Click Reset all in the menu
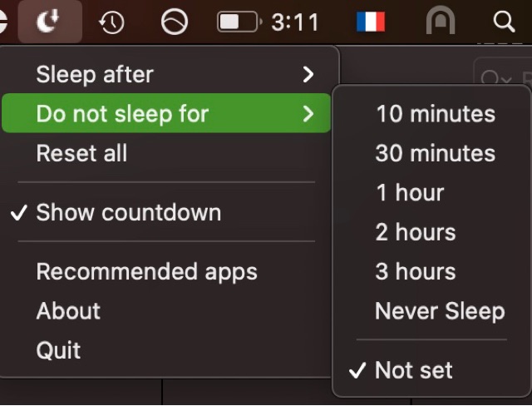The height and width of the screenshot is (406, 532). click(x=81, y=153)
